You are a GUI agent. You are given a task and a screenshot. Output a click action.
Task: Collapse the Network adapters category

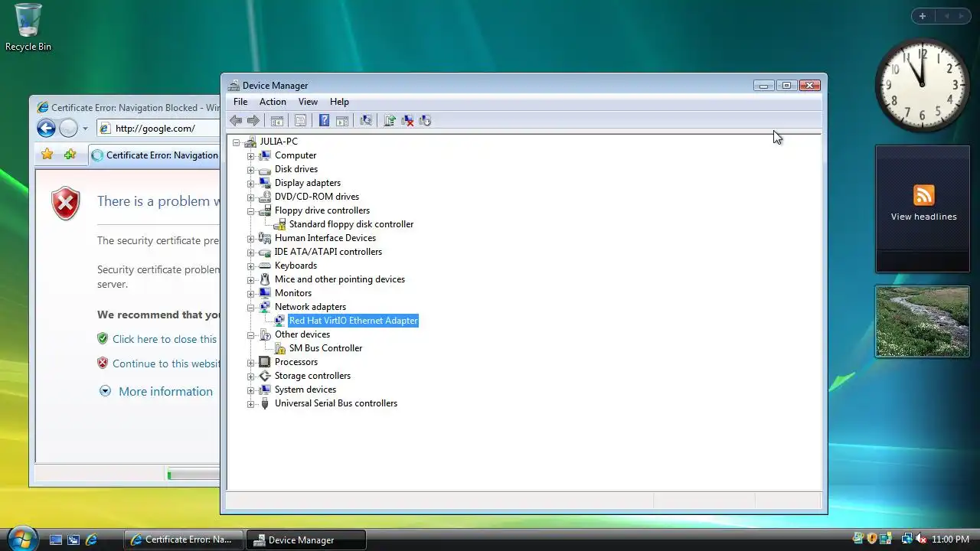pyautogui.click(x=250, y=307)
